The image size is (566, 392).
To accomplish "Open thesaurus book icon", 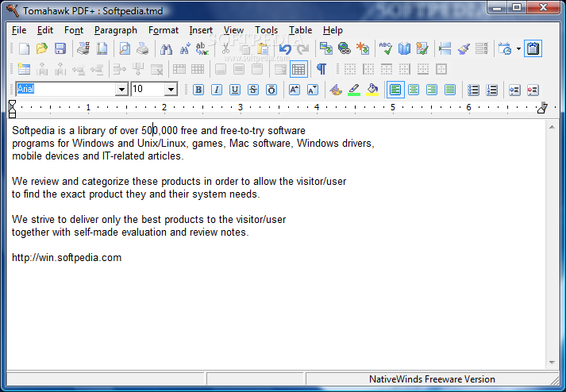I will tap(404, 48).
